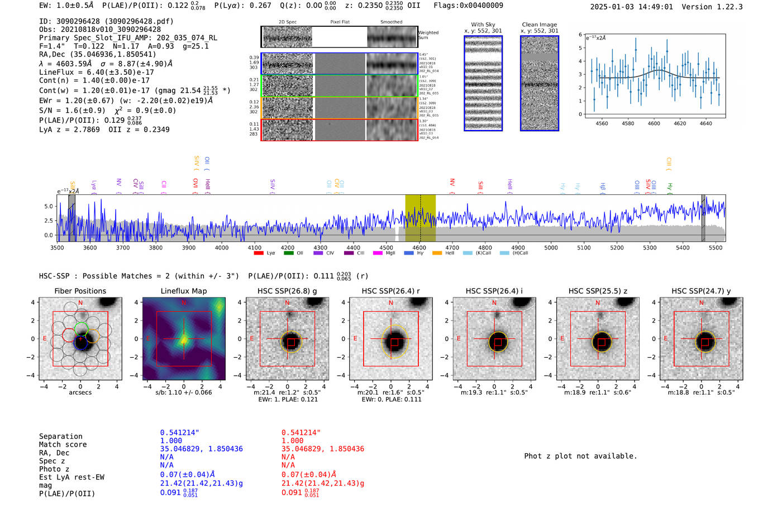Click the yellow highlighted region in the spectrum

(420, 218)
